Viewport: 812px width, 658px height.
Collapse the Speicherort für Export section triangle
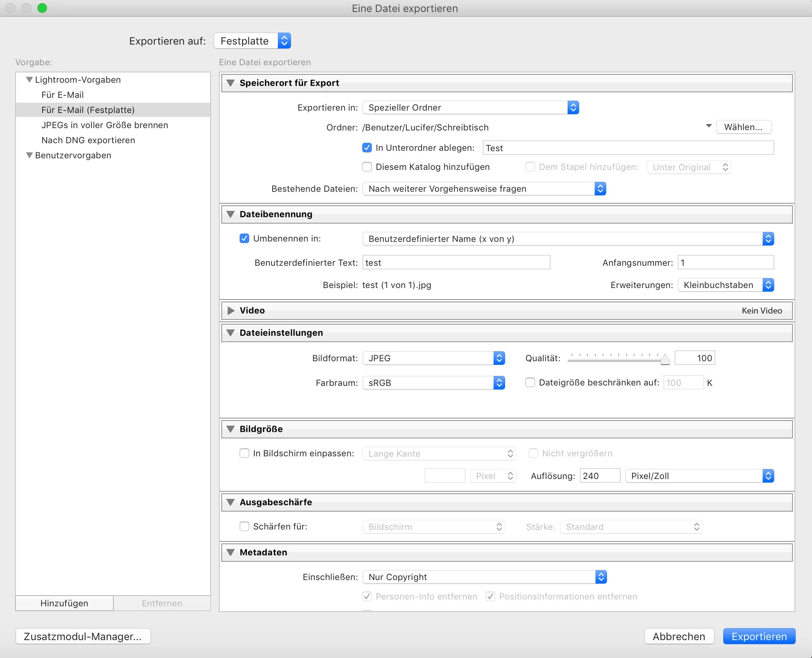pos(230,83)
